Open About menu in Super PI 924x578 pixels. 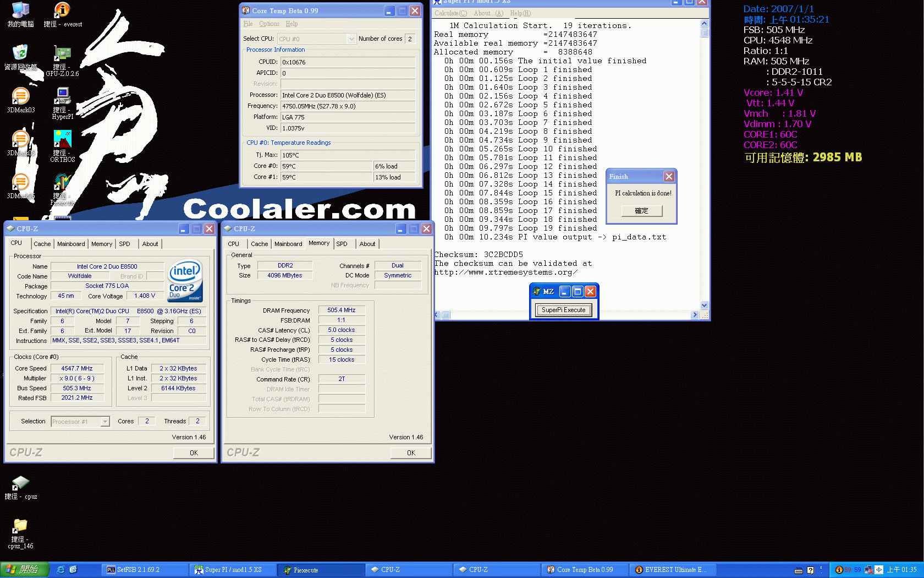pyautogui.click(x=488, y=13)
